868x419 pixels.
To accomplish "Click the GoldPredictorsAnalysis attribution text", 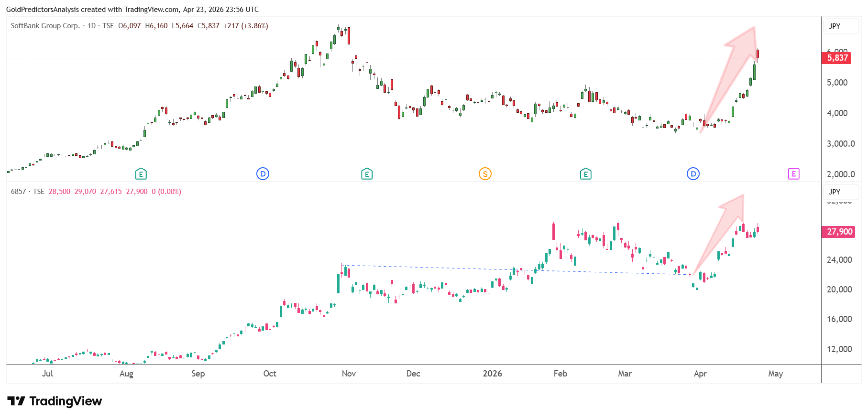I will (132, 10).
